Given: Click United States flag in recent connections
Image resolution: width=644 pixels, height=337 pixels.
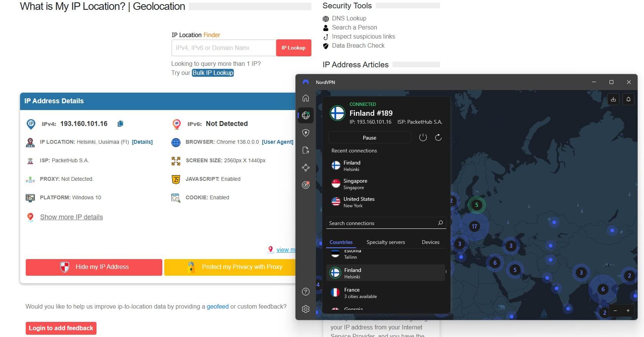Looking at the screenshot, I should tap(336, 202).
